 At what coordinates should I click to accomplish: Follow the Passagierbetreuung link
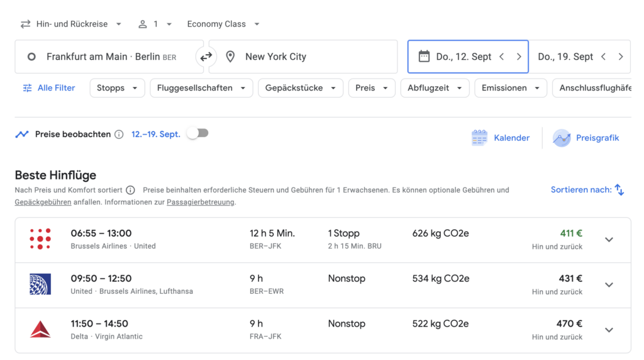(201, 202)
